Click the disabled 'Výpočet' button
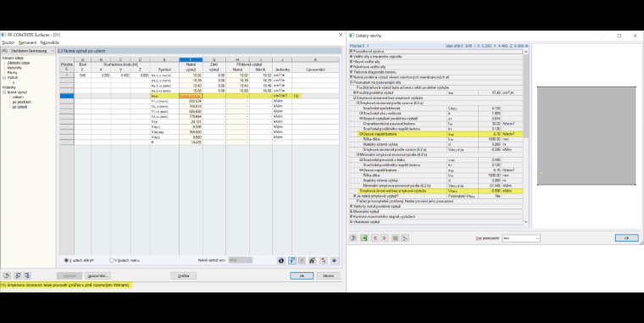The height and width of the screenshot is (323, 644). [69, 276]
